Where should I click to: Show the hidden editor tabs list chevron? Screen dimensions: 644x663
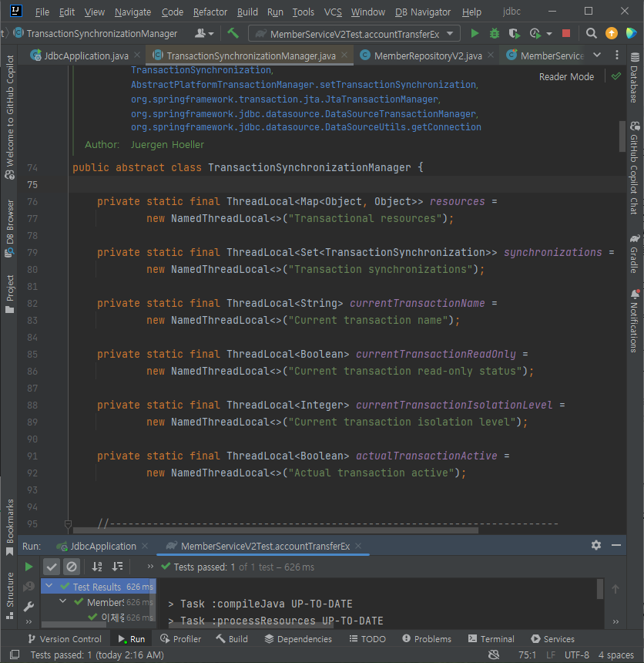(x=597, y=55)
